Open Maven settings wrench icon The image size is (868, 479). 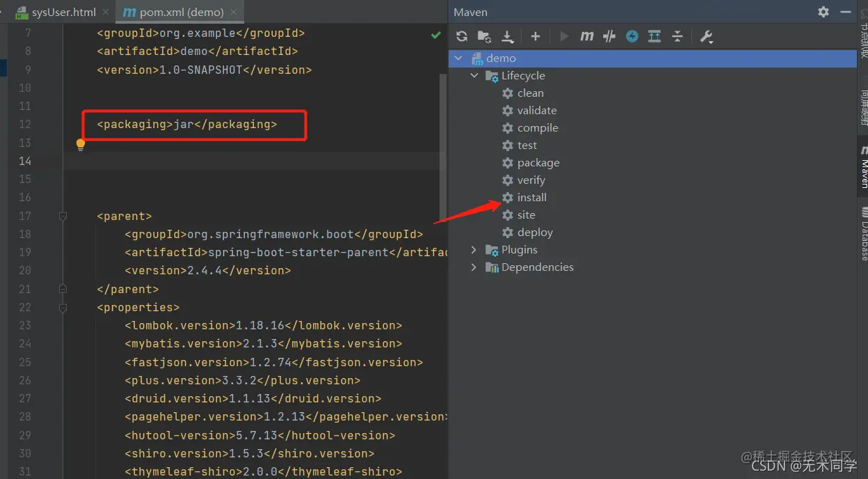click(707, 36)
